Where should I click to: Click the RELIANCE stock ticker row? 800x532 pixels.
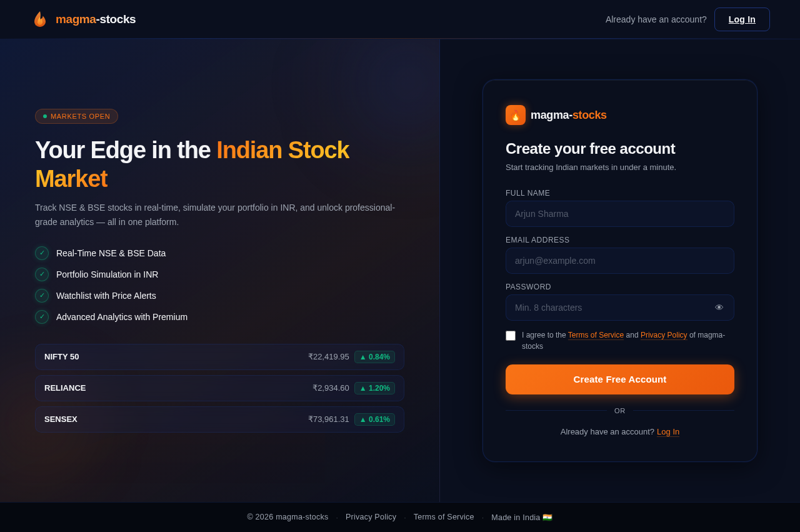[219, 388]
